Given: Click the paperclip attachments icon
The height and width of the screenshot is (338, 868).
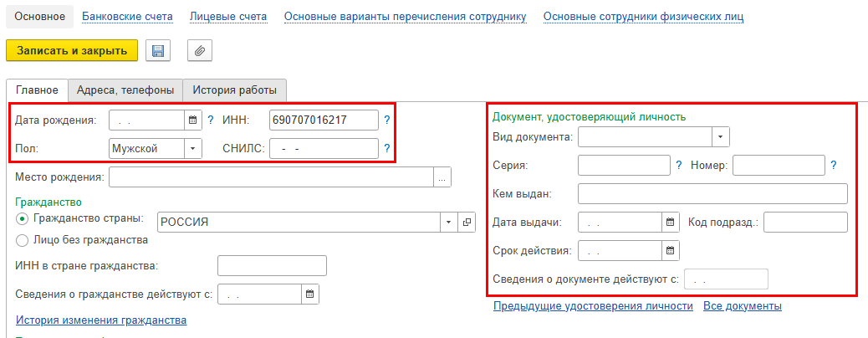Looking at the screenshot, I should coord(199,51).
